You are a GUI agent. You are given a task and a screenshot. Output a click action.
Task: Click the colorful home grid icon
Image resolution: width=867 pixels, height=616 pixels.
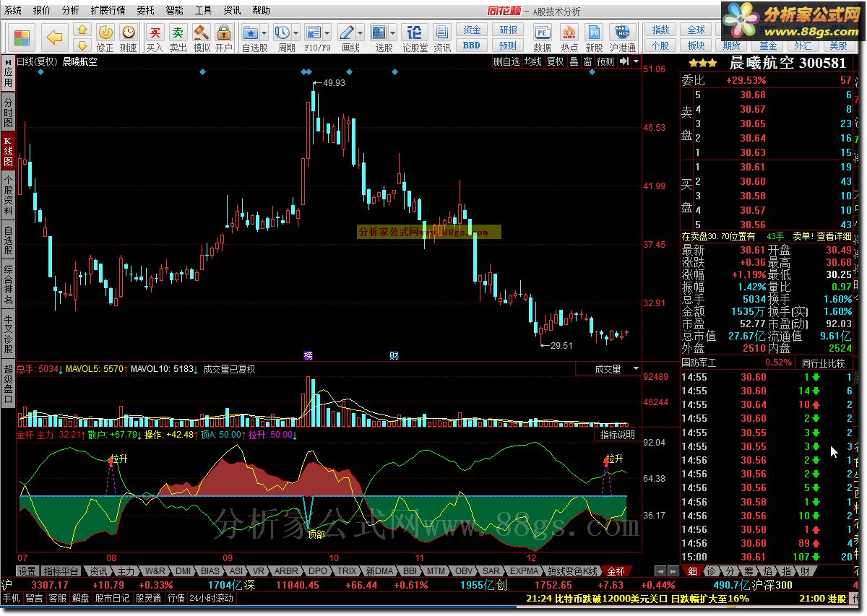pyautogui.click(x=22, y=38)
